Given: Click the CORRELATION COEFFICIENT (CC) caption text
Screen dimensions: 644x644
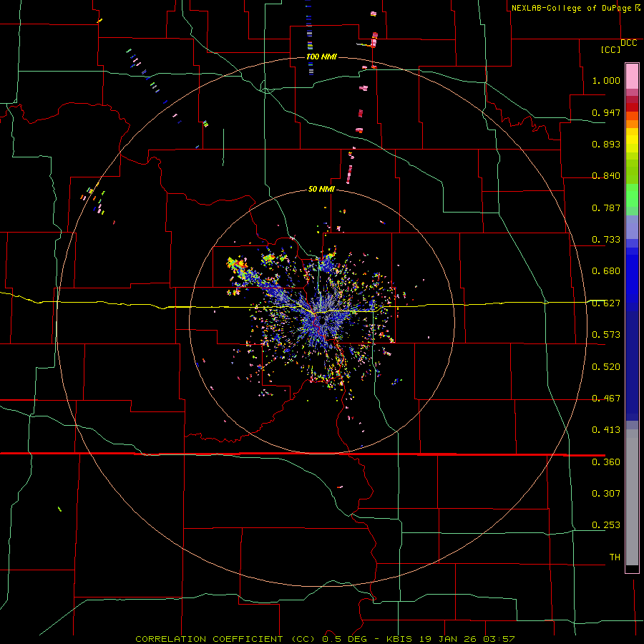Looking at the screenshot, I should coord(225,639).
